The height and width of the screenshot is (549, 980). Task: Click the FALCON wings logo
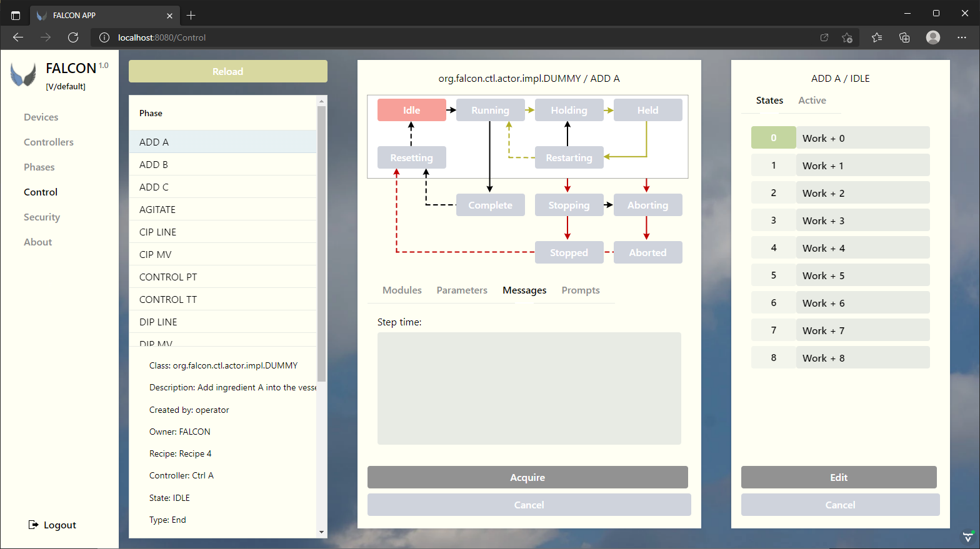[x=24, y=75]
